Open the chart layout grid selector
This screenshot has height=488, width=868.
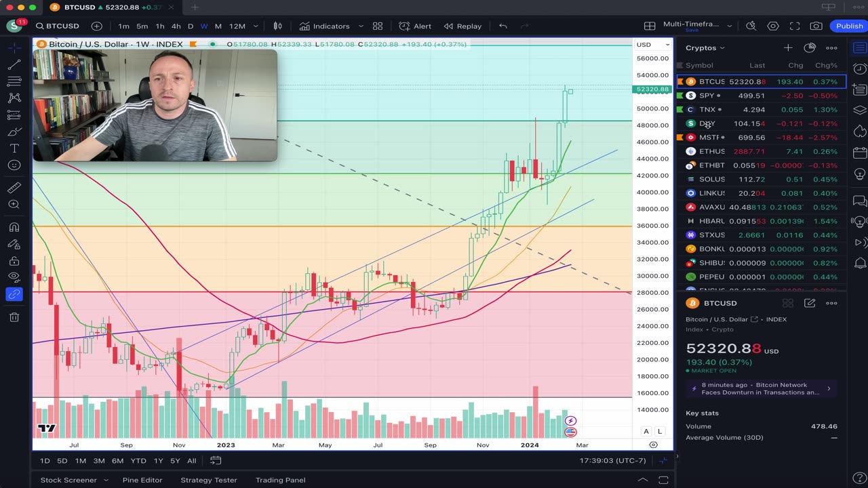[x=650, y=26]
